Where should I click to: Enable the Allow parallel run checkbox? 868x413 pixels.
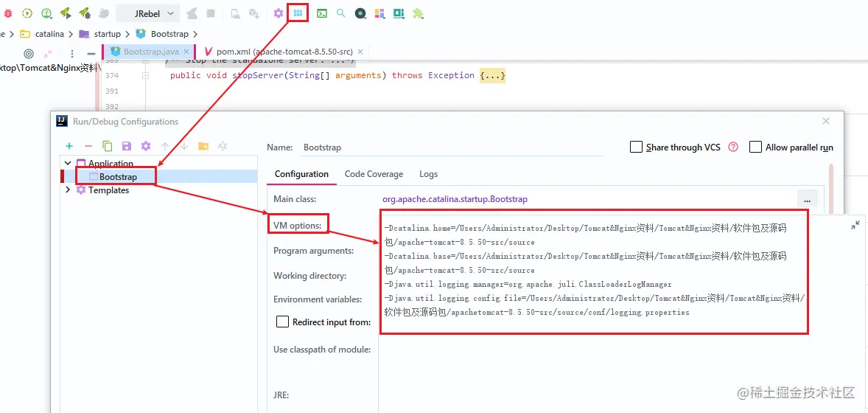click(755, 147)
